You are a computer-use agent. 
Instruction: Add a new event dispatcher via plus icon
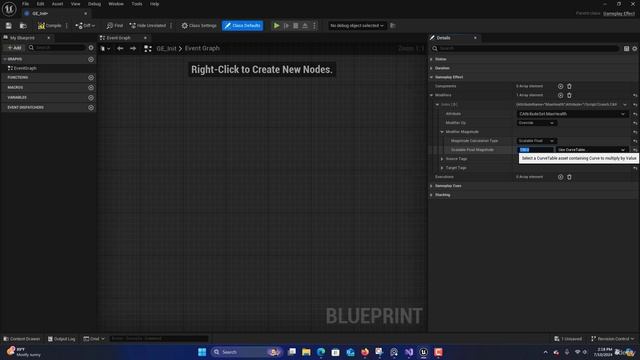pos(91,107)
